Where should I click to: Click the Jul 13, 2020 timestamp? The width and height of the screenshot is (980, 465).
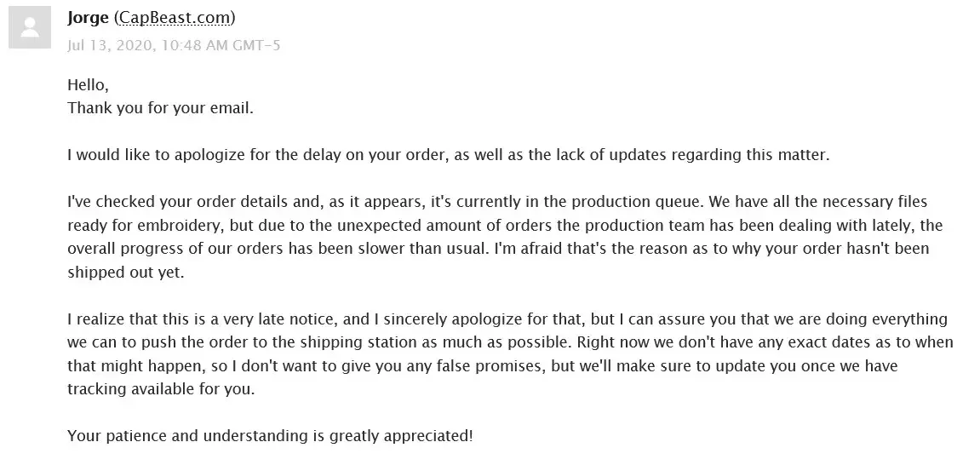pyautogui.click(x=173, y=44)
